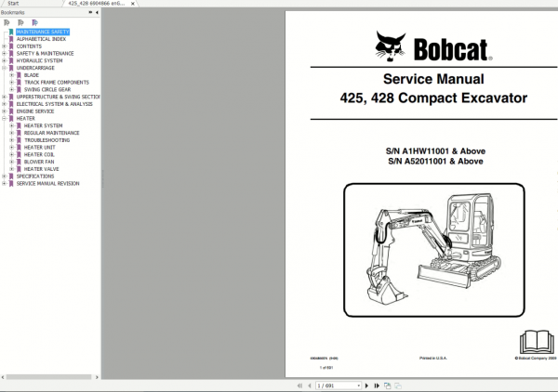Expand the BLADE bookmark

[x=12, y=75]
